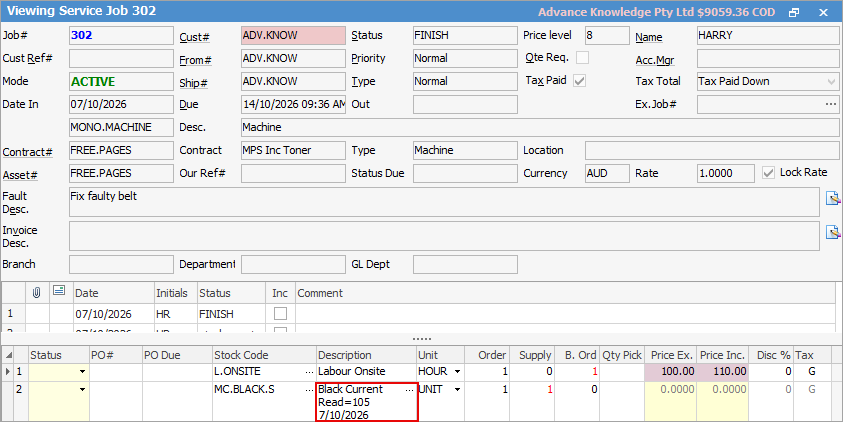Click the Due link label
The image size is (843, 422).
[189, 104]
